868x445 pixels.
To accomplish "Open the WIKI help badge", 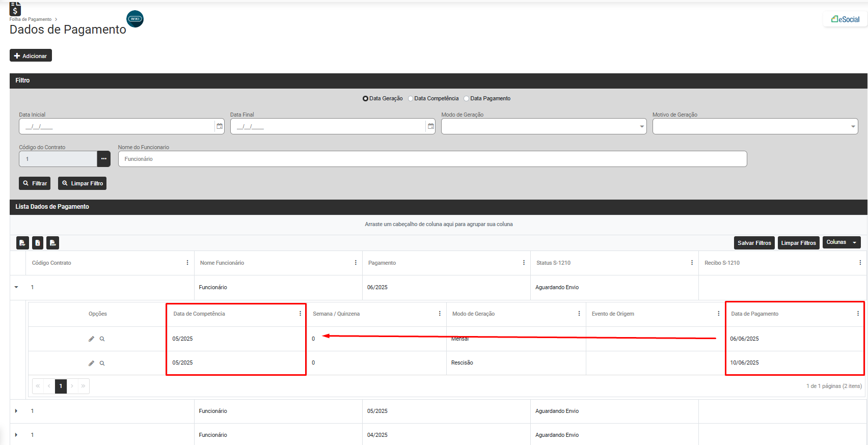I will click(x=135, y=19).
